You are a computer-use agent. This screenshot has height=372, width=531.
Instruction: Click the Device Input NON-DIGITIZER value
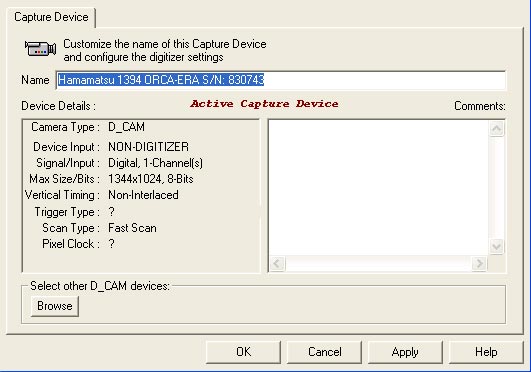coord(148,147)
